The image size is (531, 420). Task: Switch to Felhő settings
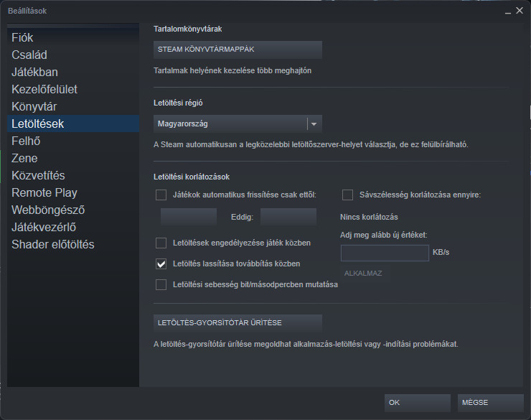[x=26, y=141]
